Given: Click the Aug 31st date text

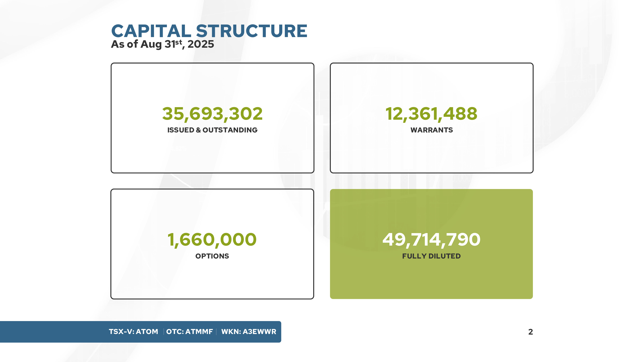Looking at the screenshot, I should click(x=161, y=44).
